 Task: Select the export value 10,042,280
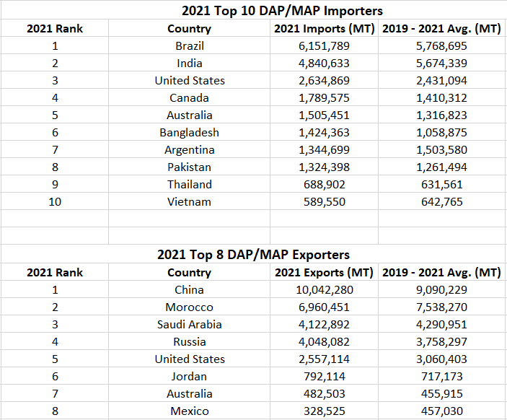(x=325, y=289)
